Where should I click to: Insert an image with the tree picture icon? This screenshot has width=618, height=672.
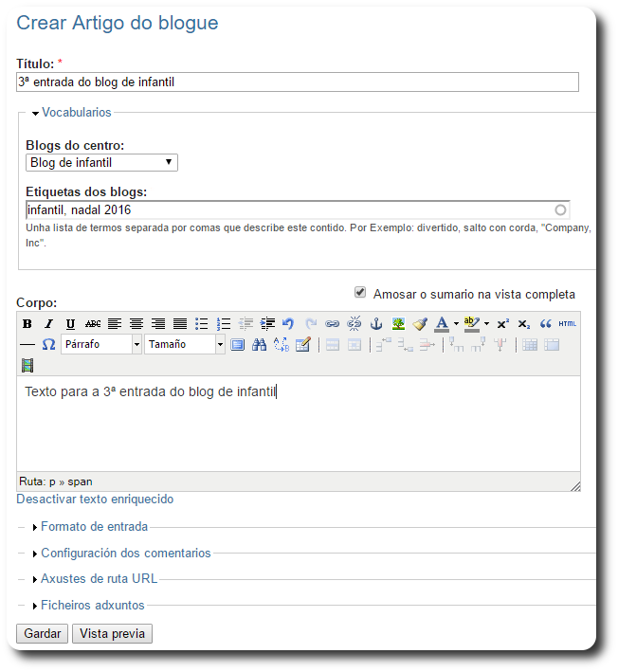398,323
